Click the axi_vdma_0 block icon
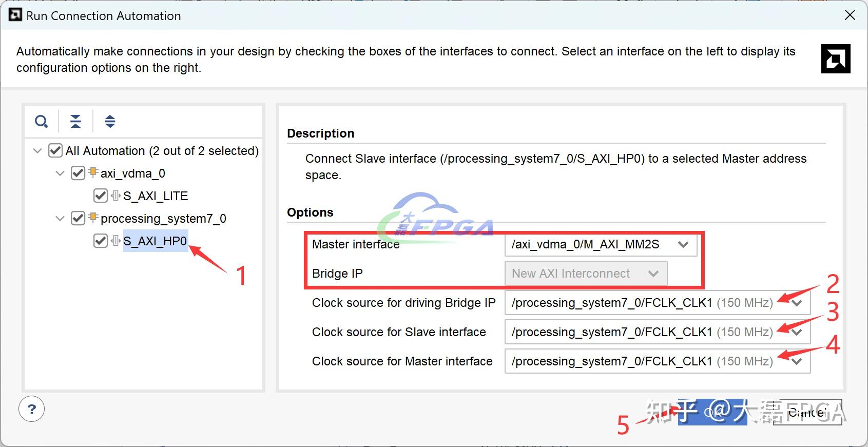 93,172
